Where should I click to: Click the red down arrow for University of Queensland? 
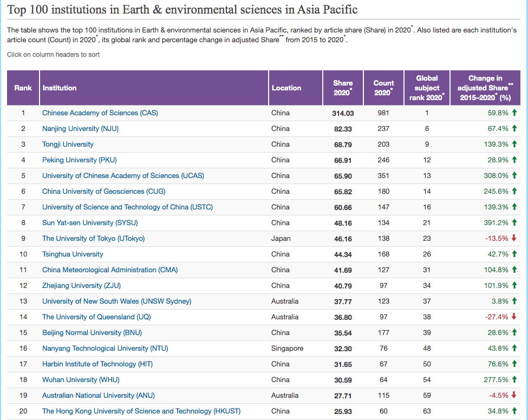(514, 317)
